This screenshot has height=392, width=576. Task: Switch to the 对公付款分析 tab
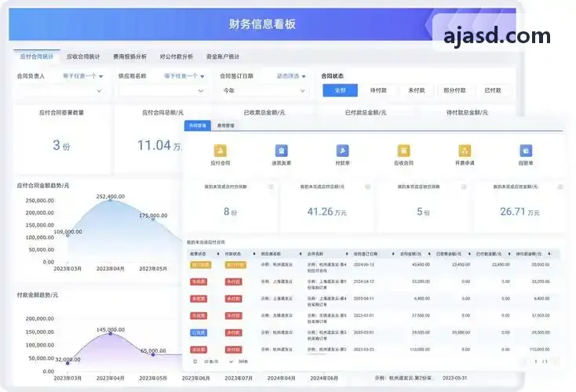click(177, 56)
